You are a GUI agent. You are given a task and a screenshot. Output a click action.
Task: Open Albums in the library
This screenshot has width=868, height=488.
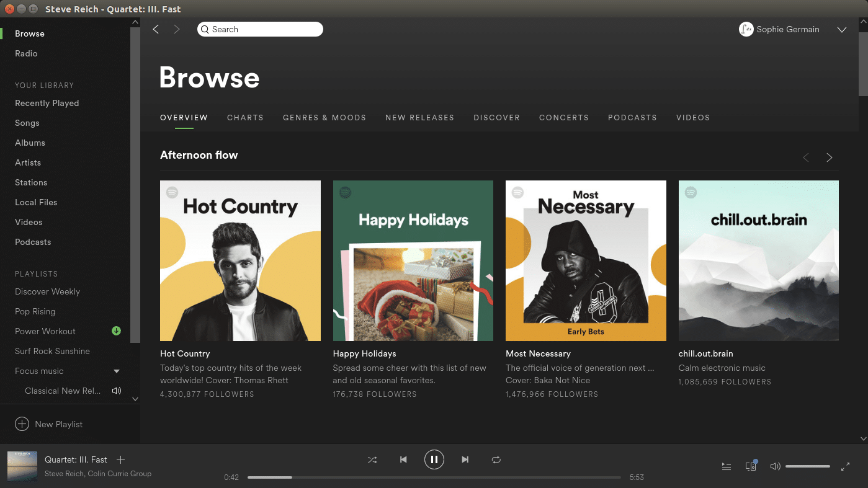click(x=30, y=143)
